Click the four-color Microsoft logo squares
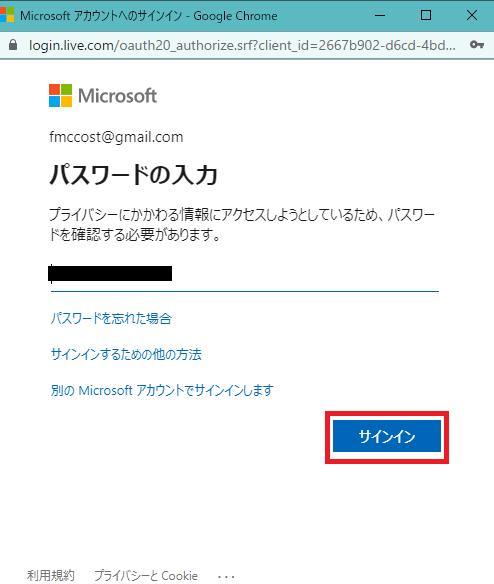The width and height of the screenshot is (494, 584). pos(60,95)
